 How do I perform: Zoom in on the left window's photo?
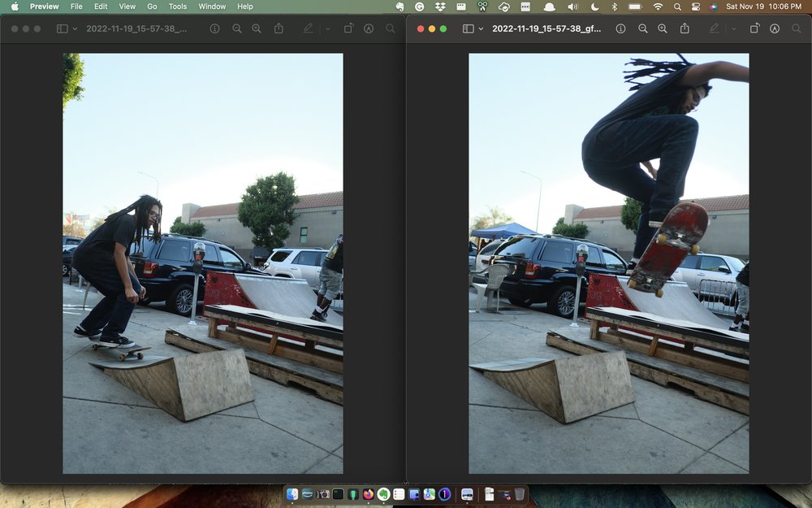point(257,28)
